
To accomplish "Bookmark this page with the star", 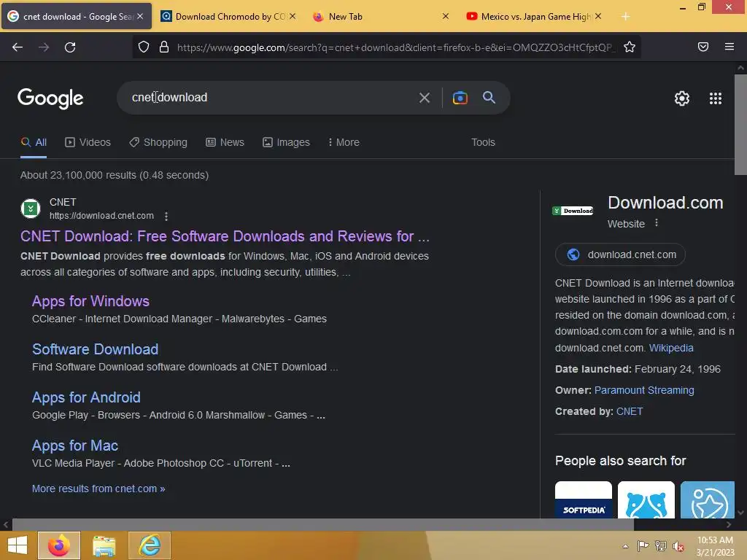I will (630, 47).
